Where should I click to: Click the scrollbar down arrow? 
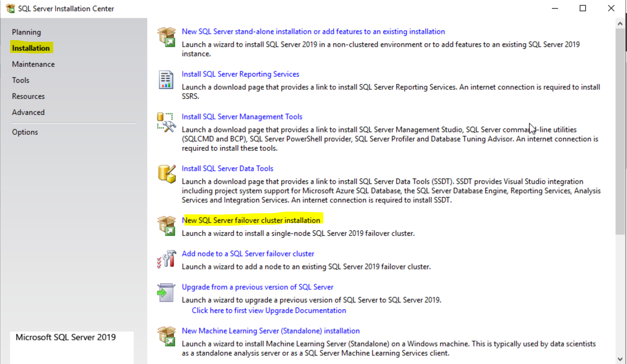coord(620,359)
